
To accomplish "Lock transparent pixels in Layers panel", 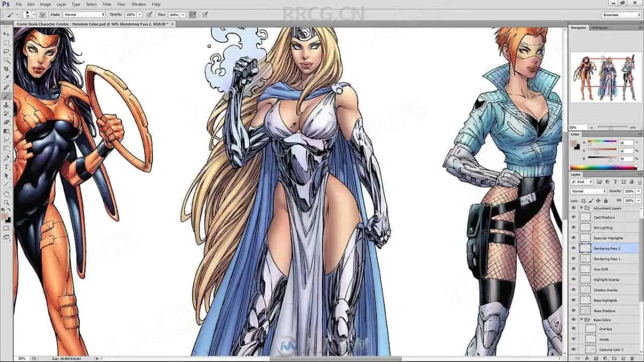I will click(584, 200).
